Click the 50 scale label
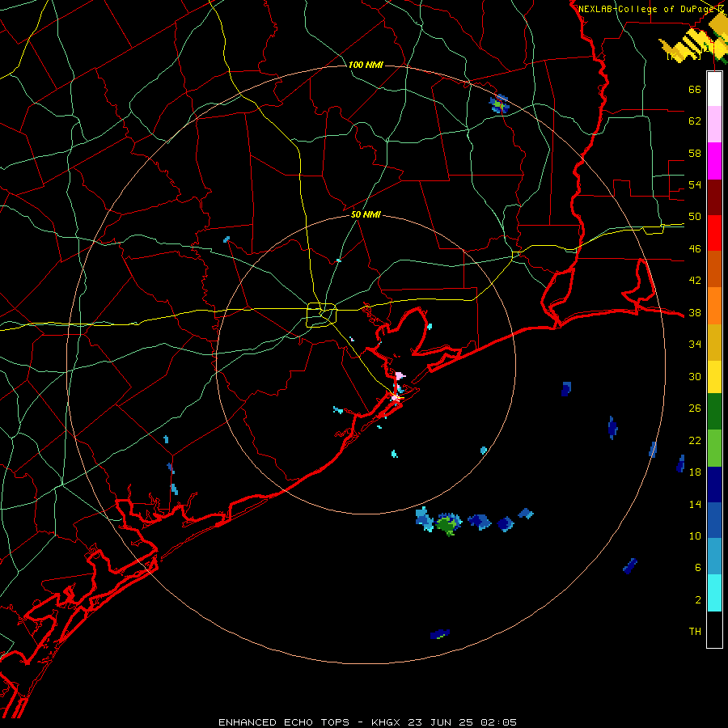This screenshot has width=728, height=728. coord(695,216)
